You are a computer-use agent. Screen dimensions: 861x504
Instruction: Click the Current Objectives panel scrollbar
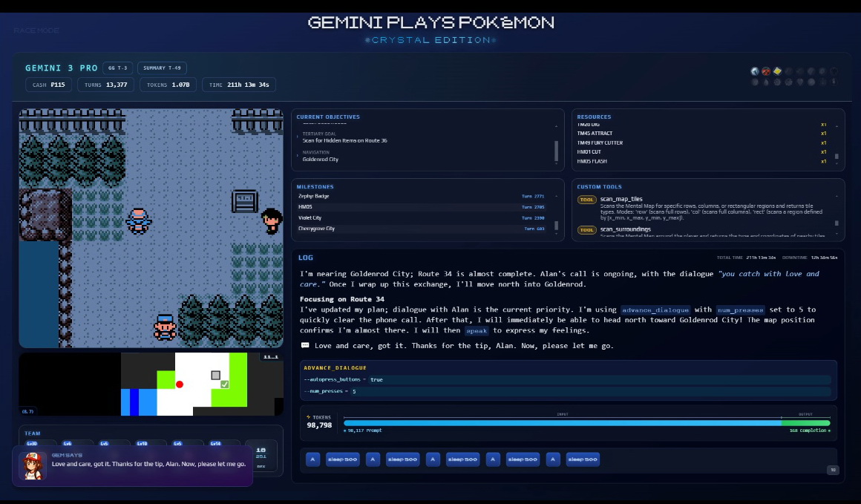coord(556,151)
